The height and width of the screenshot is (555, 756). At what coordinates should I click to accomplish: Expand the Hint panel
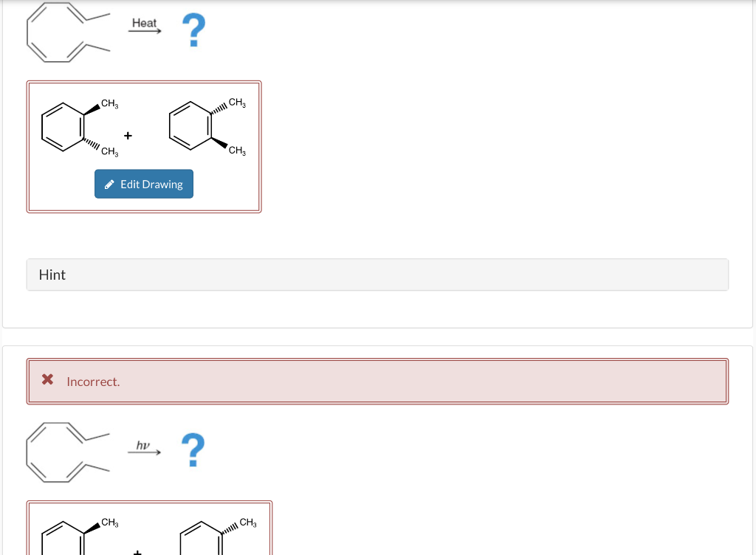pos(377,274)
